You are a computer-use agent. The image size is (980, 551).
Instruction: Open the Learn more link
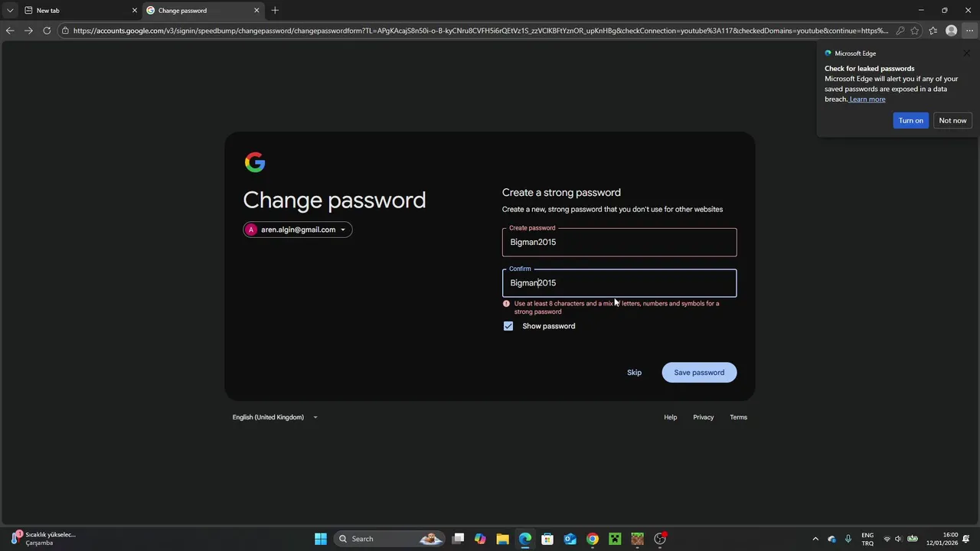click(x=867, y=99)
